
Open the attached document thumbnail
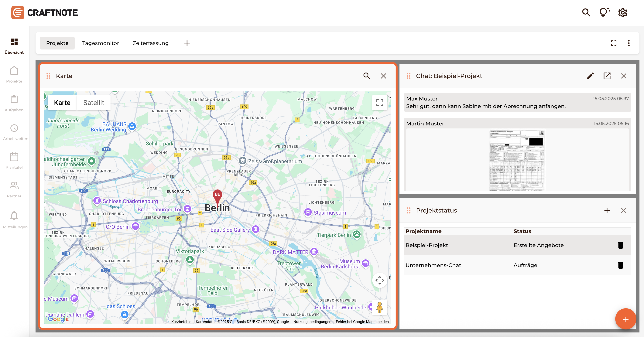coord(517,161)
